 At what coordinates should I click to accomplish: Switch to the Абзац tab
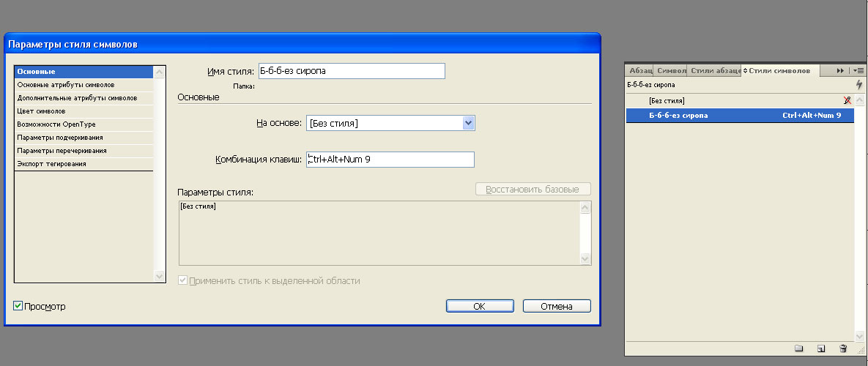tap(640, 71)
